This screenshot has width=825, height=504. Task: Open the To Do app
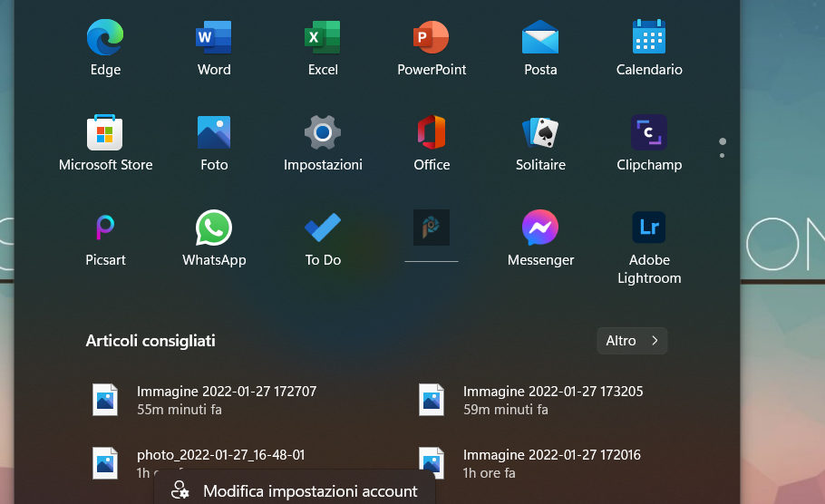tap(323, 237)
